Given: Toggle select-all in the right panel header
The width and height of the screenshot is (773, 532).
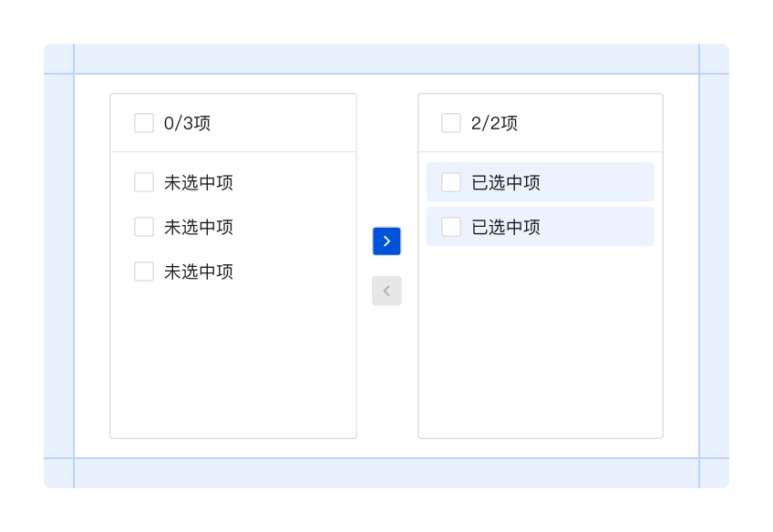Looking at the screenshot, I should click(x=450, y=121).
